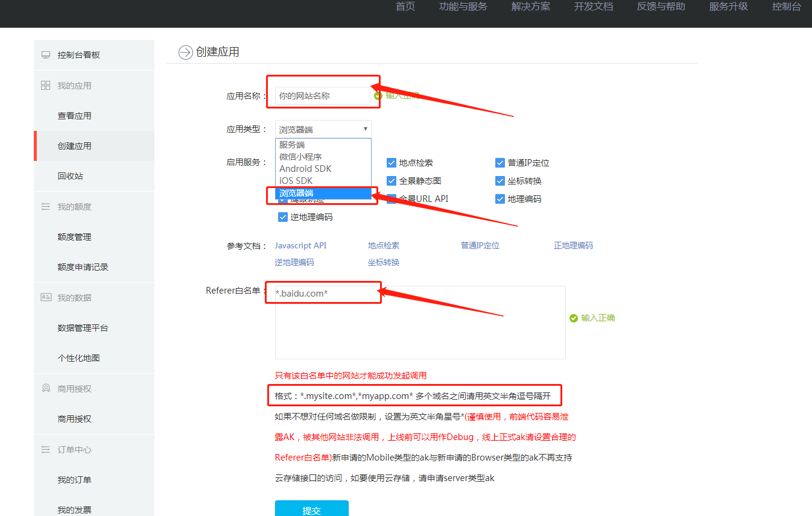Click the 应用名称 text field
Viewport: 812px width, 516px height.
point(322,96)
